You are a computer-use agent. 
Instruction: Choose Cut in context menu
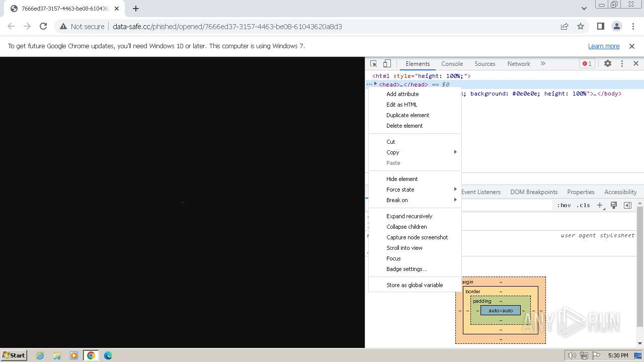(x=415, y=142)
